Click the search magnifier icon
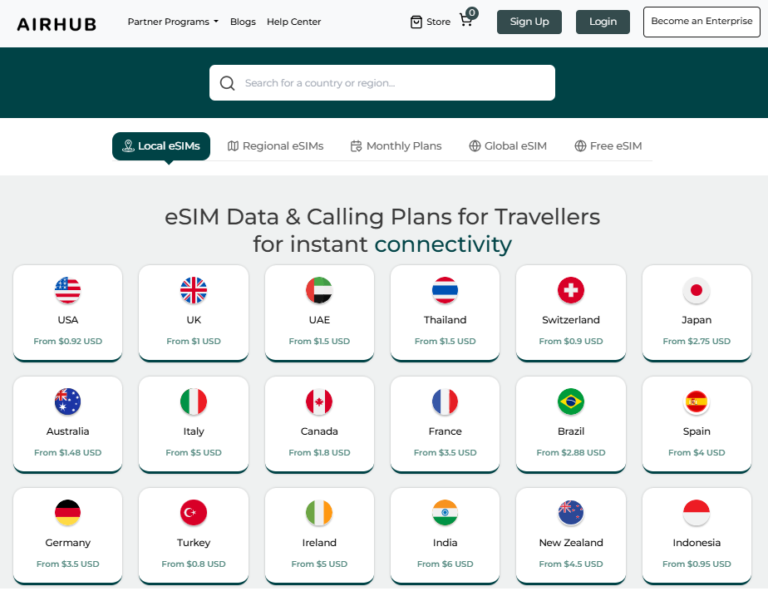768x596 pixels. point(227,83)
